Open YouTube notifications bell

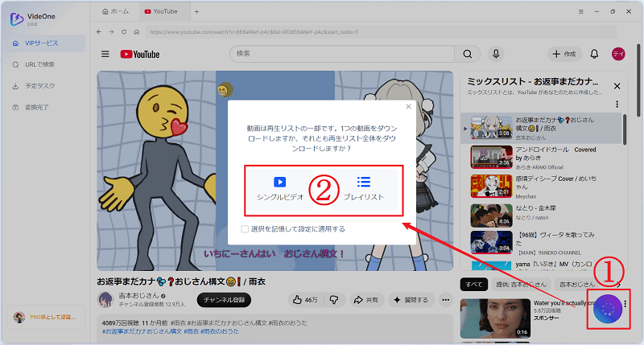pos(594,54)
